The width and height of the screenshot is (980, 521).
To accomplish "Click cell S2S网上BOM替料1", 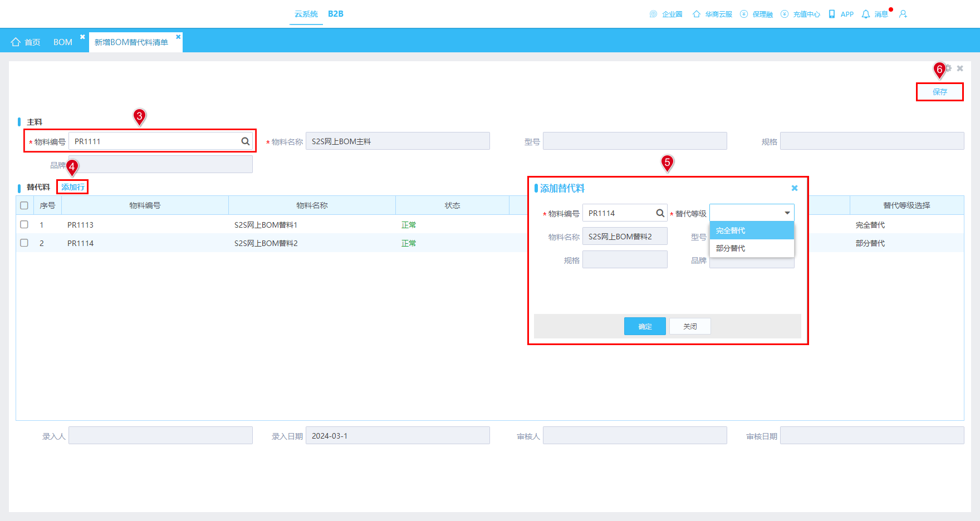I will [266, 225].
